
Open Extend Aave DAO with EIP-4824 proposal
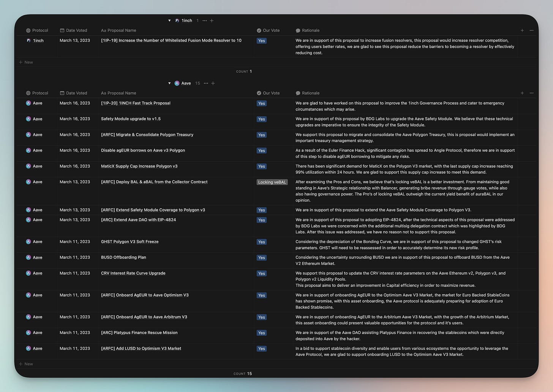138,220
